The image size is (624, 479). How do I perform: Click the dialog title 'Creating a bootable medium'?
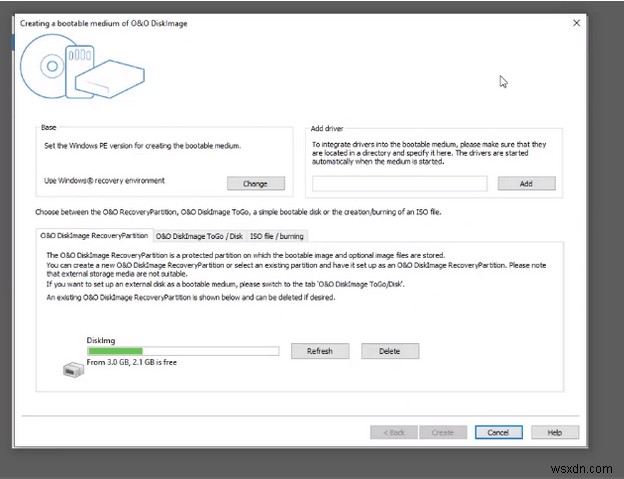pos(103,23)
